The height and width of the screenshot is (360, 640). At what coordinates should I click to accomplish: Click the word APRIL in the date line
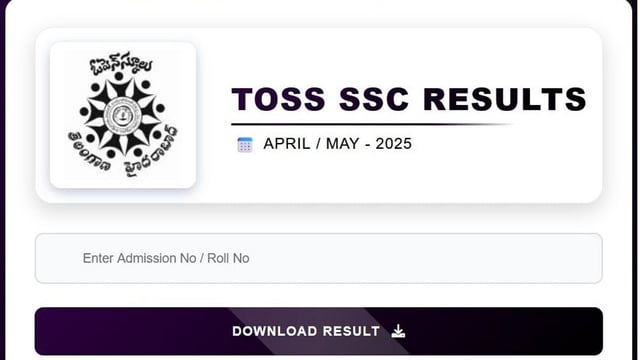tap(287, 144)
